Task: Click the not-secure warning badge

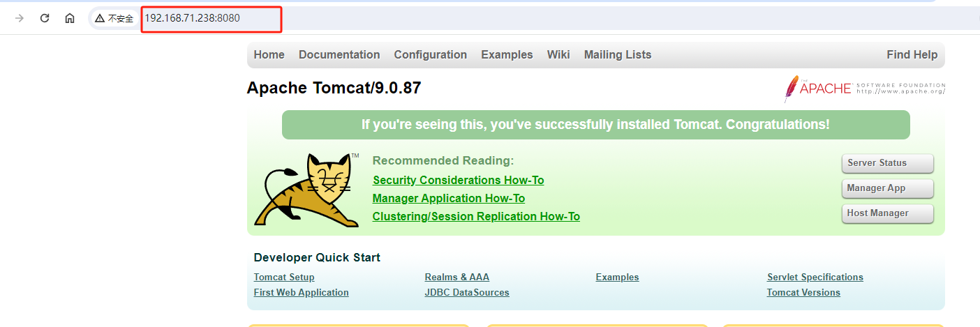Action: pos(114,19)
